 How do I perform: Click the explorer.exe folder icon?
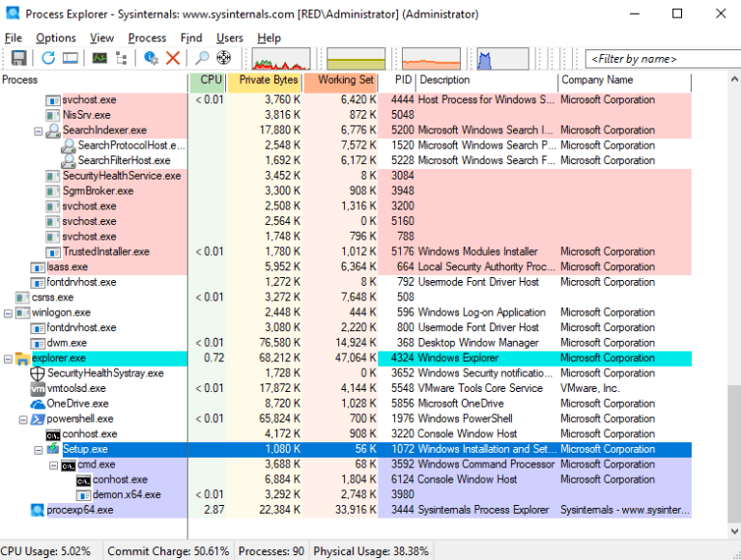point(22,358)
